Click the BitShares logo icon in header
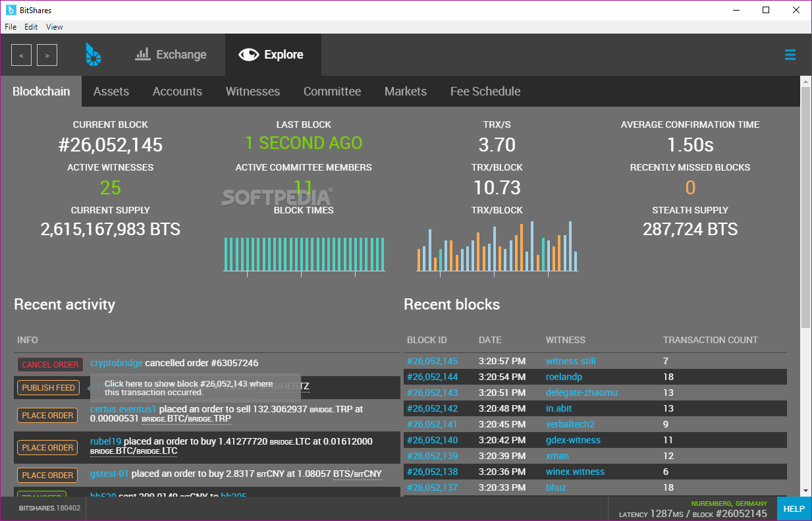Screen dimensions: 812x521 click(x=93, y=55)
